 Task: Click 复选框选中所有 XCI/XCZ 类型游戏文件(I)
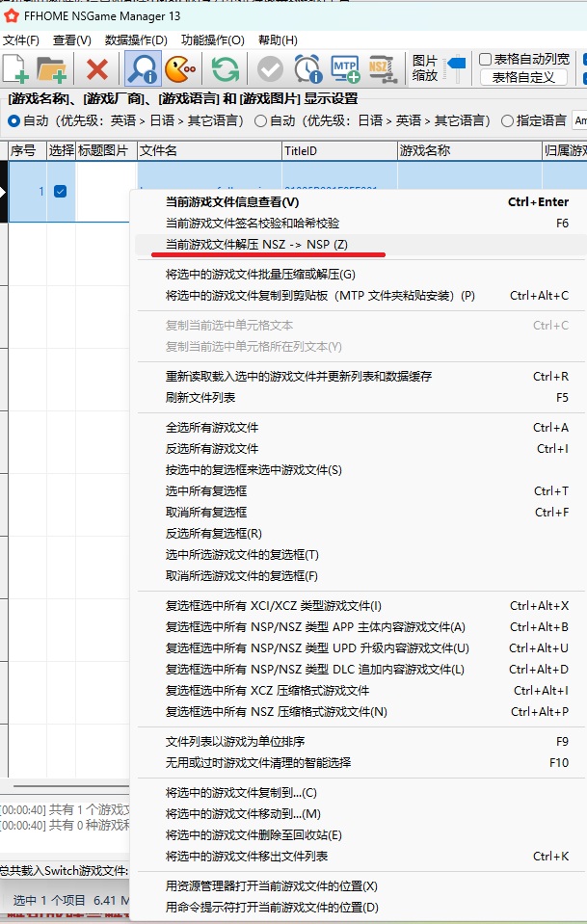360,606
